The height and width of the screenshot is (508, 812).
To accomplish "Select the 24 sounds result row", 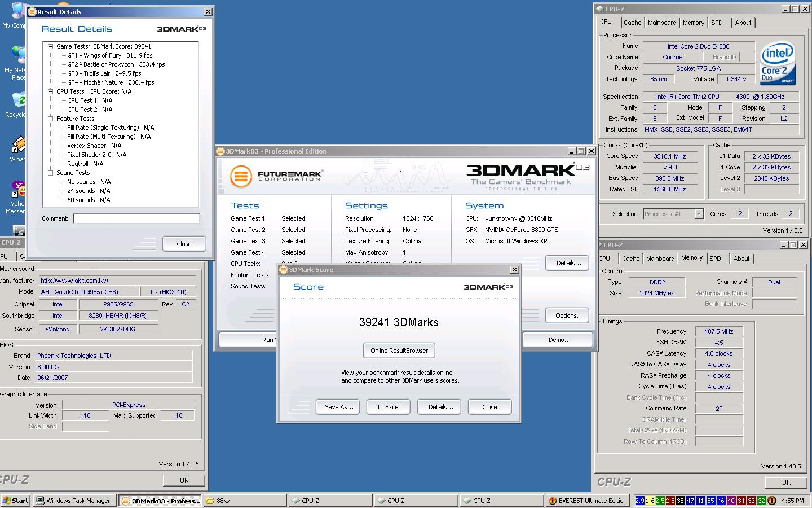I will coord(89,191).
